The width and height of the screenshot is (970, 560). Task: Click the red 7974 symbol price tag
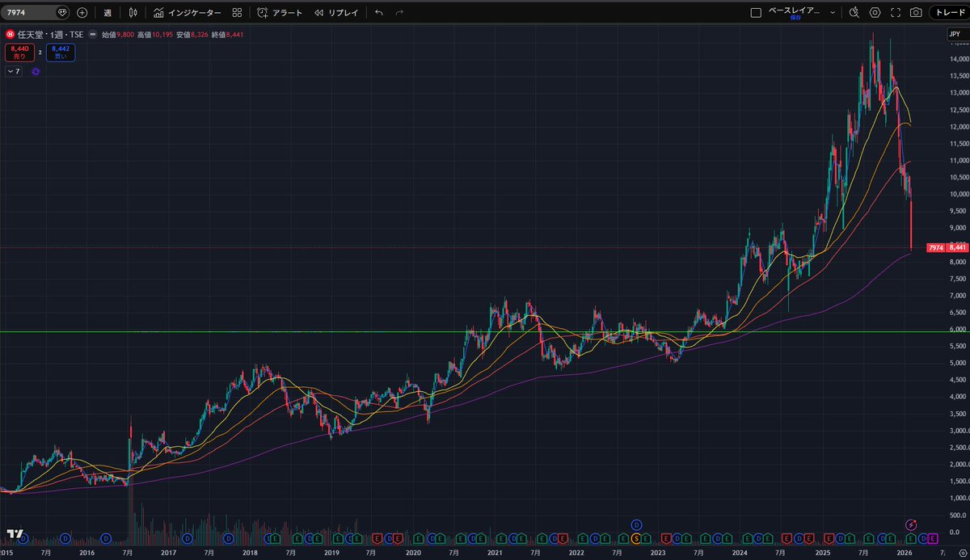[x=935, y=248]
